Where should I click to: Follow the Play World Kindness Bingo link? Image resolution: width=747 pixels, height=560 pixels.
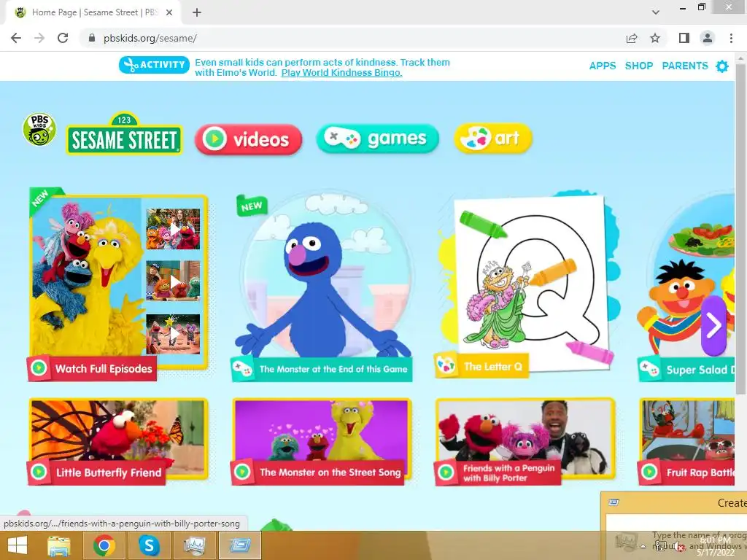[x=341, y=73]
